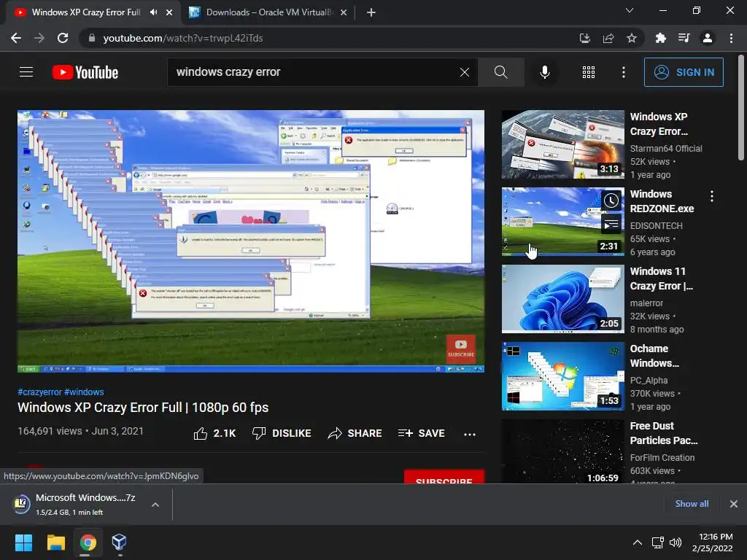Close the Downloads Oracle VM VirtualBox tab
747x560 pixels.
point(344,12)
